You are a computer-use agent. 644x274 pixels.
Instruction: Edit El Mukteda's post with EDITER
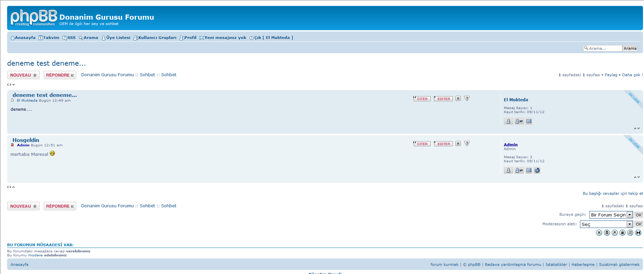point(443,99)
